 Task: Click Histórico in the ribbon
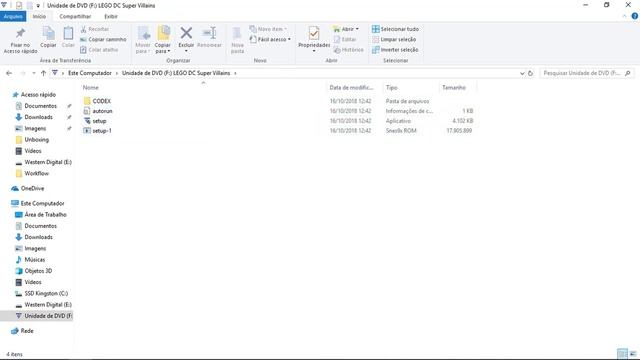[x=348, y=49]
